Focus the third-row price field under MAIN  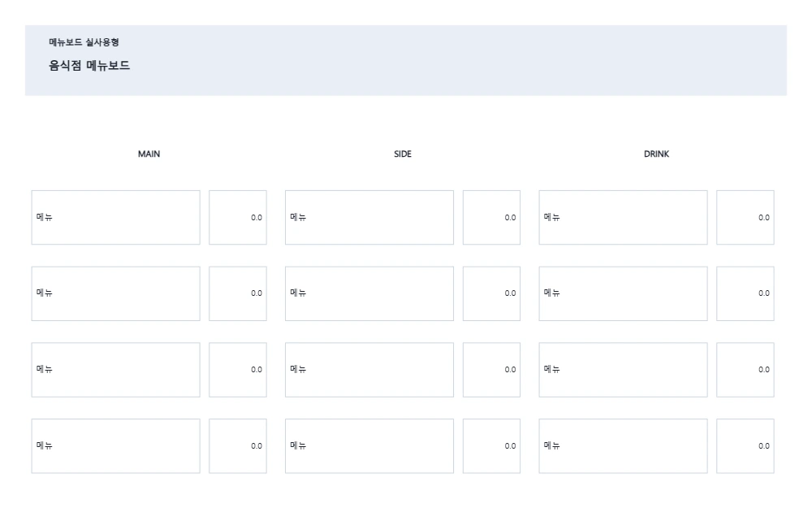point(238,370)
